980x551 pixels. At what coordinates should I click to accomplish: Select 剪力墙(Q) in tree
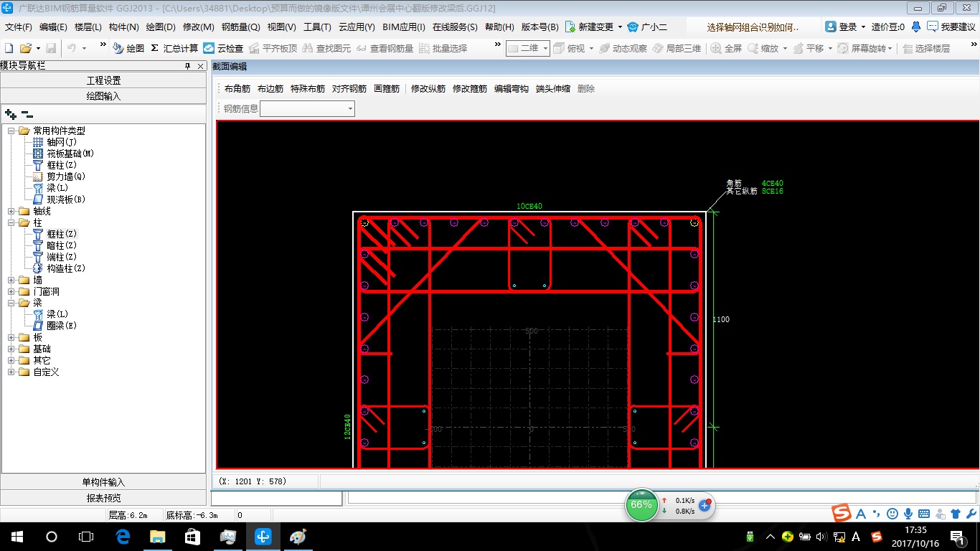coord(66,176)
